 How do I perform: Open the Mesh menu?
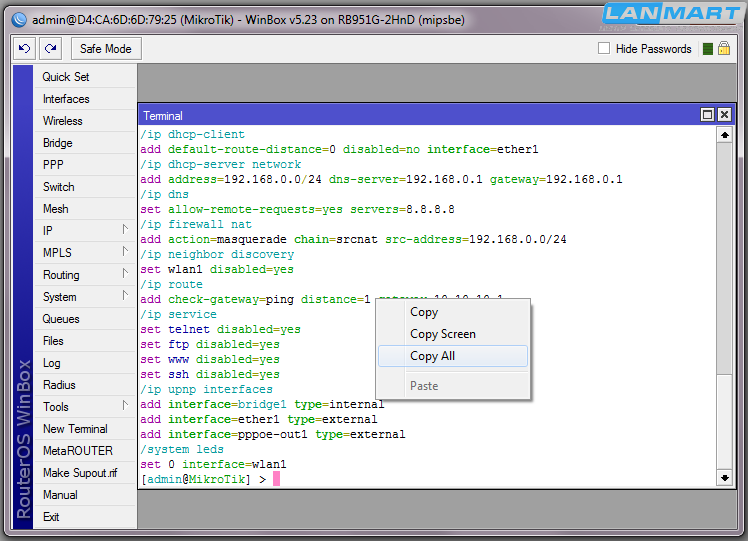coord(85,208)
